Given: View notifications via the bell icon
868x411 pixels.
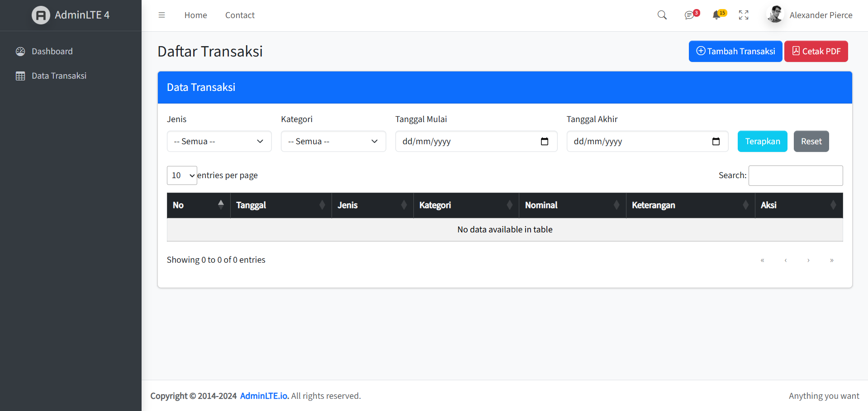Looking at the screenshot, I should pyautogui.click(x=718, y=15).
